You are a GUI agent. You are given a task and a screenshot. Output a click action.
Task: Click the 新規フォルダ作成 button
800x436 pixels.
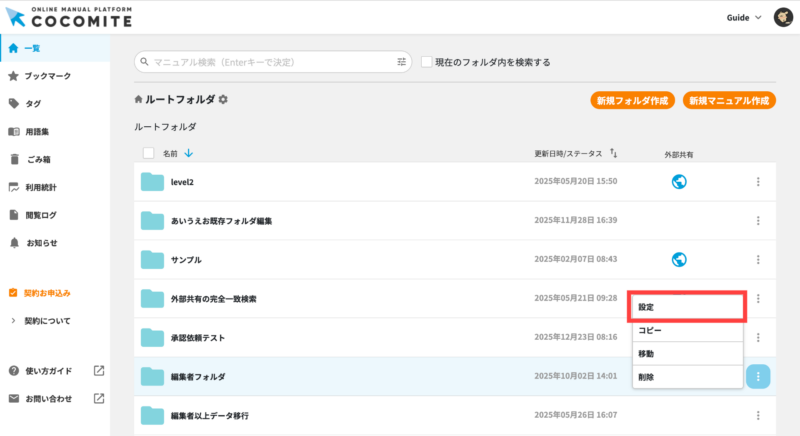632,101
